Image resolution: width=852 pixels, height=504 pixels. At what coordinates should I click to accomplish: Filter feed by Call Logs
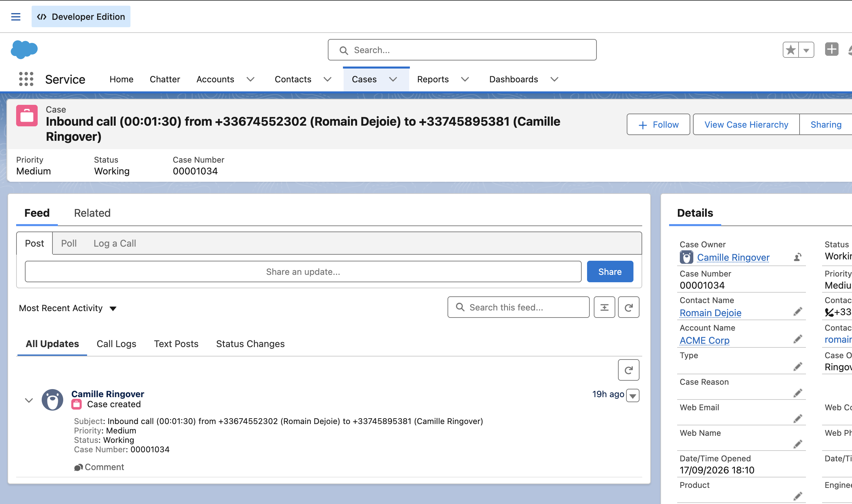click(x=117, y=344)
